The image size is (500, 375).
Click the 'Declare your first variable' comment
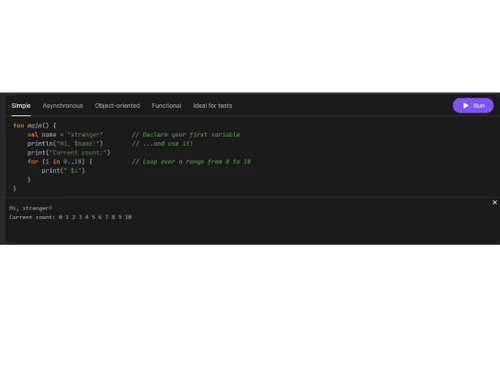186,135
